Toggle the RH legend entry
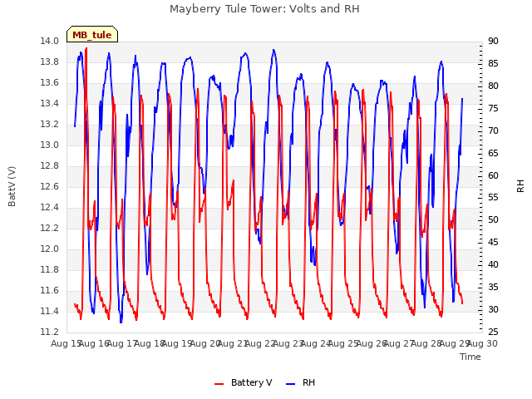Viewport: 532px width, 399px height. point(301,382)
